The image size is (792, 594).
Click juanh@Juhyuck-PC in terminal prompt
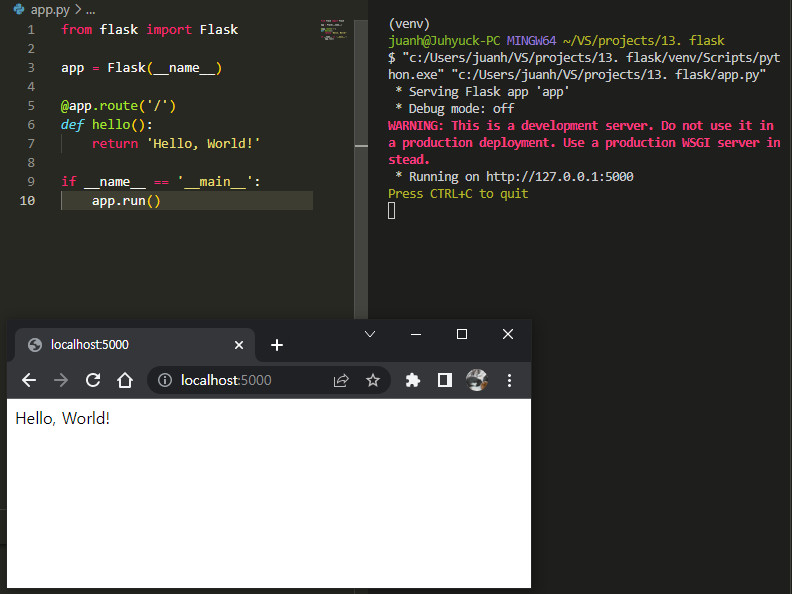[444, 40]
